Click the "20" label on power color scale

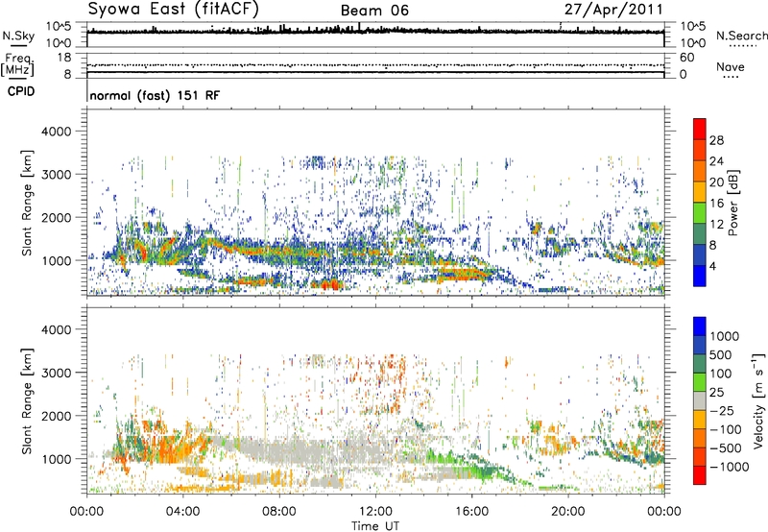[716, 182]
